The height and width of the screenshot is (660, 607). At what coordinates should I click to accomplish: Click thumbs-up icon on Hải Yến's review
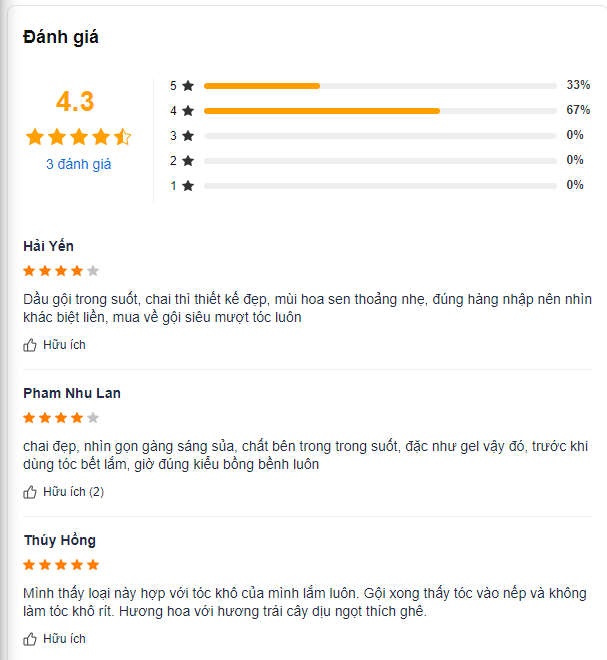pos(29,345)
